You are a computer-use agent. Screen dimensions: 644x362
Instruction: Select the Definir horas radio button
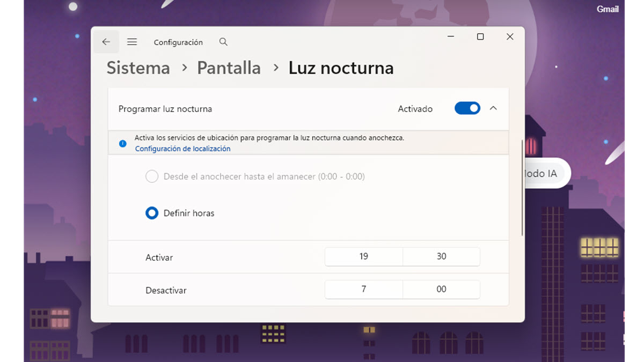151,213
